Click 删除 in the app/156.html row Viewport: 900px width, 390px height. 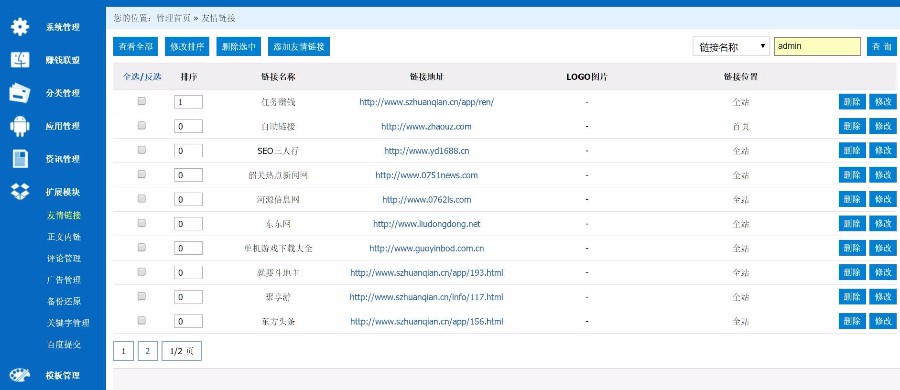(x=852, y=321)
